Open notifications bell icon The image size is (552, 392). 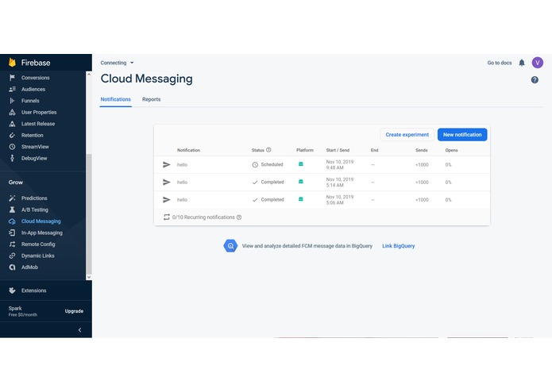(x=522, y=63)
